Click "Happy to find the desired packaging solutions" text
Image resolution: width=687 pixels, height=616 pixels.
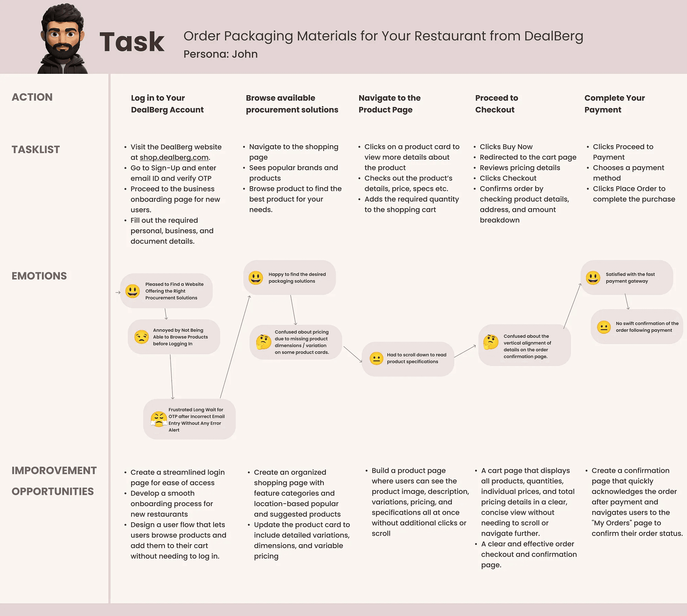(x=297, y=278)
